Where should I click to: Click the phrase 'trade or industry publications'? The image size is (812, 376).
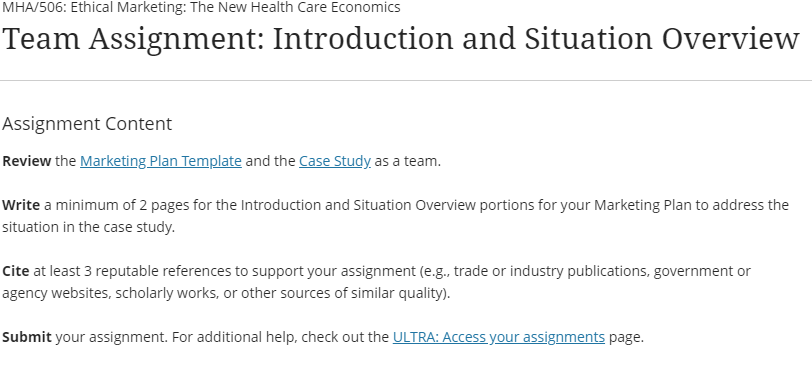pos(552,271)
